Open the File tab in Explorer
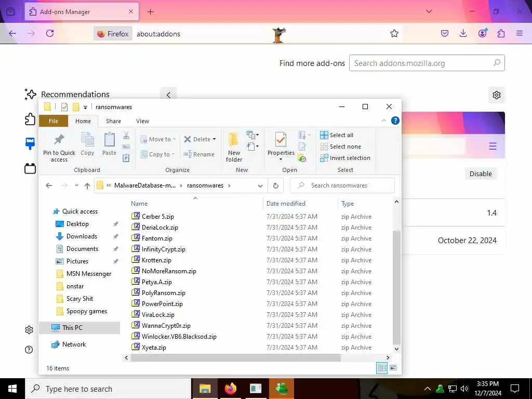 coord(54,121)
